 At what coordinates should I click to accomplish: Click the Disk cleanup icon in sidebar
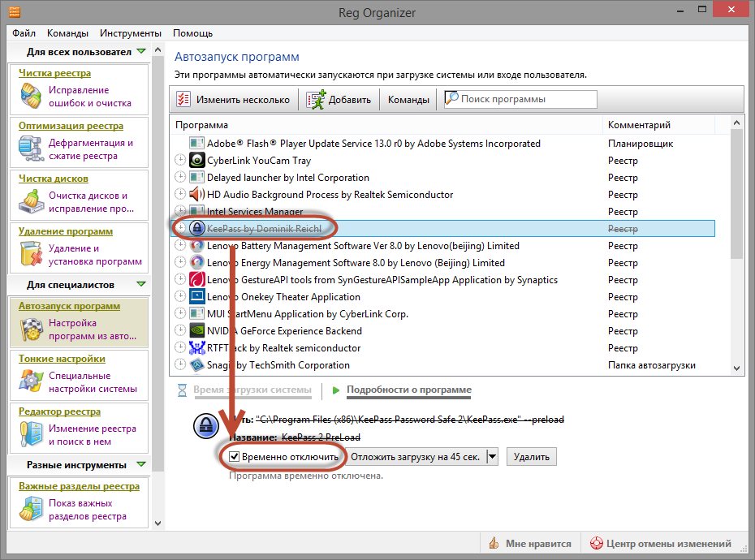pos(31,202)
